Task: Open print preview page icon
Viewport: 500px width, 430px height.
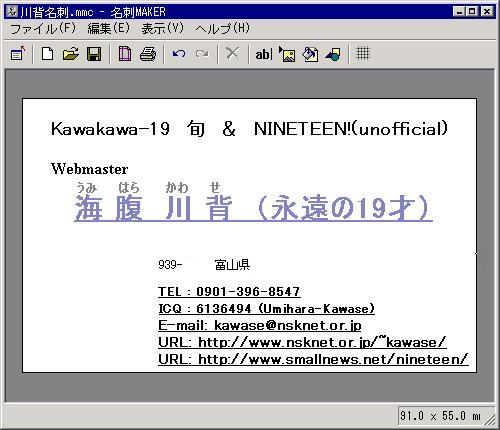Action: pos(125,53)
